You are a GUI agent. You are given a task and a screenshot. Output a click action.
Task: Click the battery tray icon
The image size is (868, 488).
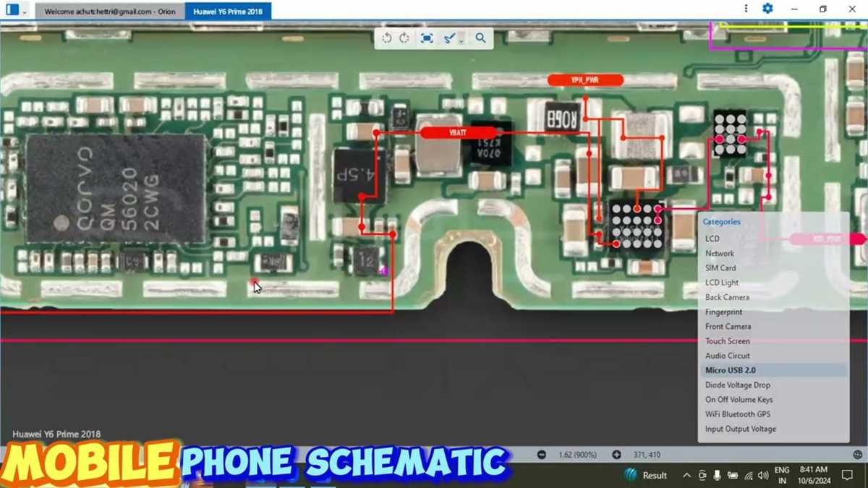coord(732,475)
